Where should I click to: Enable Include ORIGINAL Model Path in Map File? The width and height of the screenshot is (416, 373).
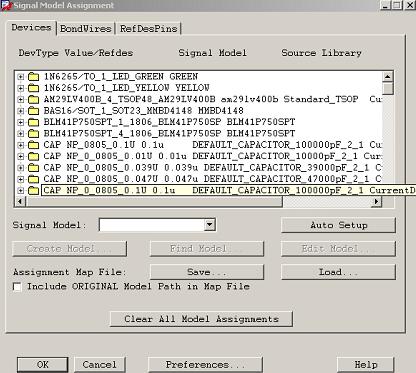17,287
